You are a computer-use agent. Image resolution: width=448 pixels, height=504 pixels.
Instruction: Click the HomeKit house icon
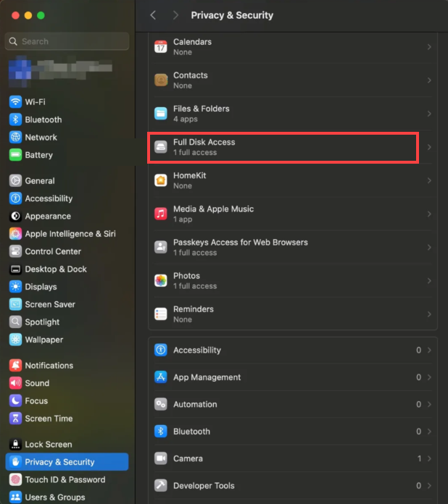[x=161, y=180]
